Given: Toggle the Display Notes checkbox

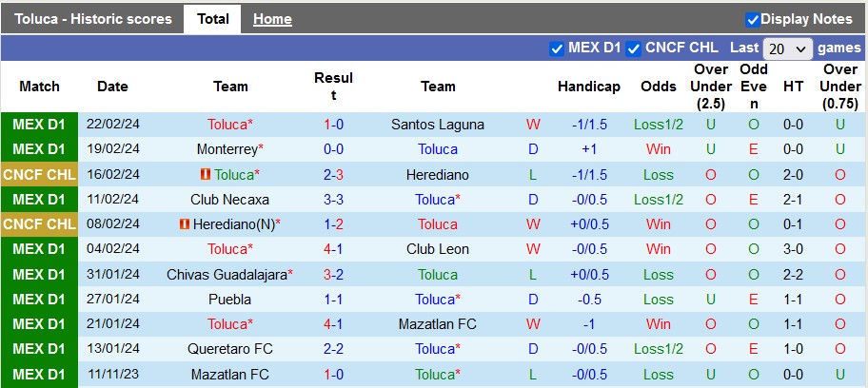Looking at the screenshot, I should [x=752, y=19].
